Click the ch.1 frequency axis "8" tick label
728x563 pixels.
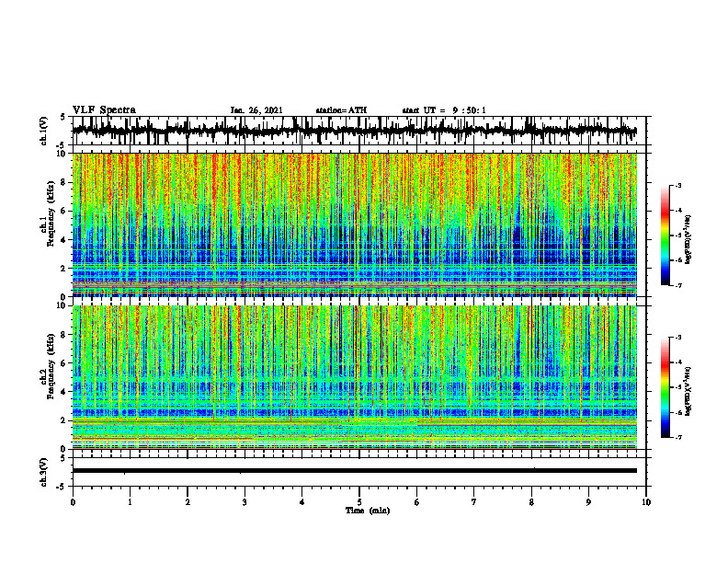[64, 182]
